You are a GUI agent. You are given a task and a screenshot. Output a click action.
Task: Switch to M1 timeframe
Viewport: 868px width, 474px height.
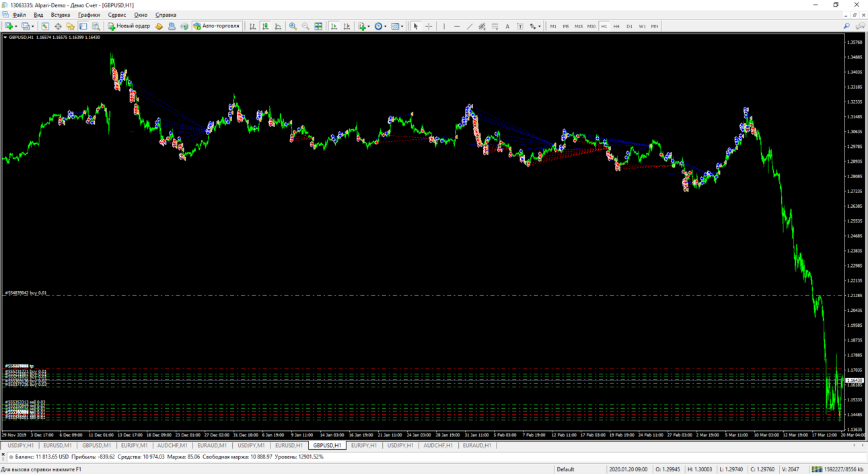coord(553,26)
